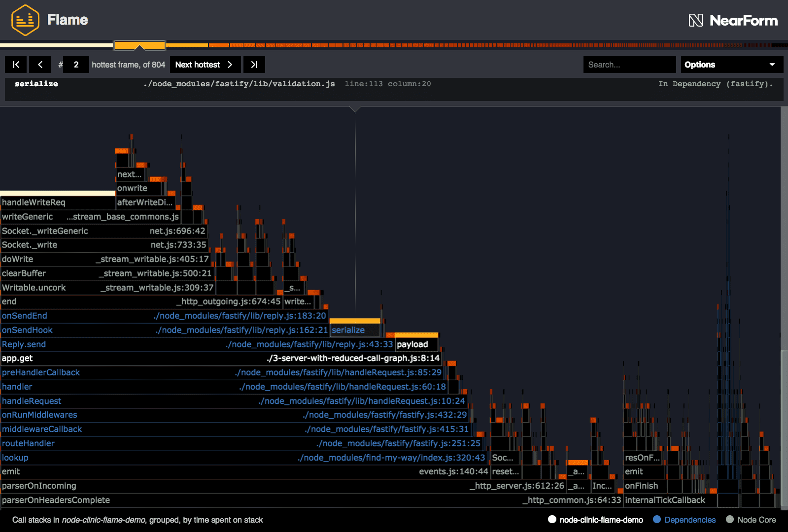Image resolution: width=788 pixels, height=532 pixels.
Task: Toggle node-clinic-flame-demo legend filter
Action: tap(595, 520)
